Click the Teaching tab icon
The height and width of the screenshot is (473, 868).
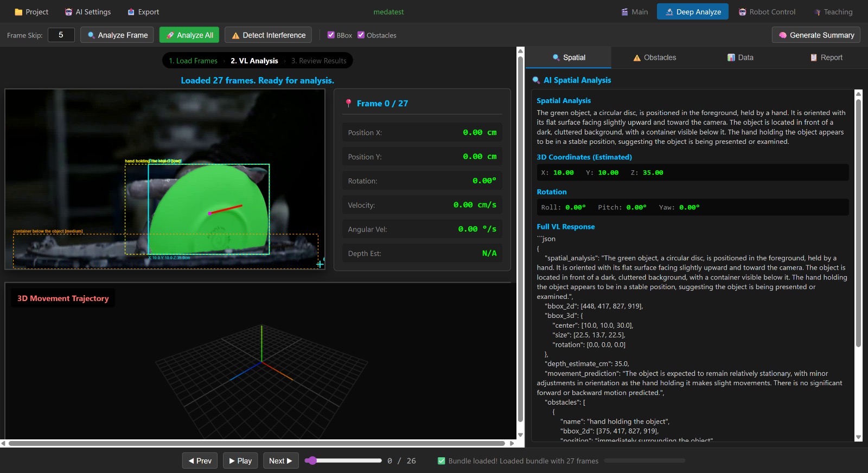[818, 12]
